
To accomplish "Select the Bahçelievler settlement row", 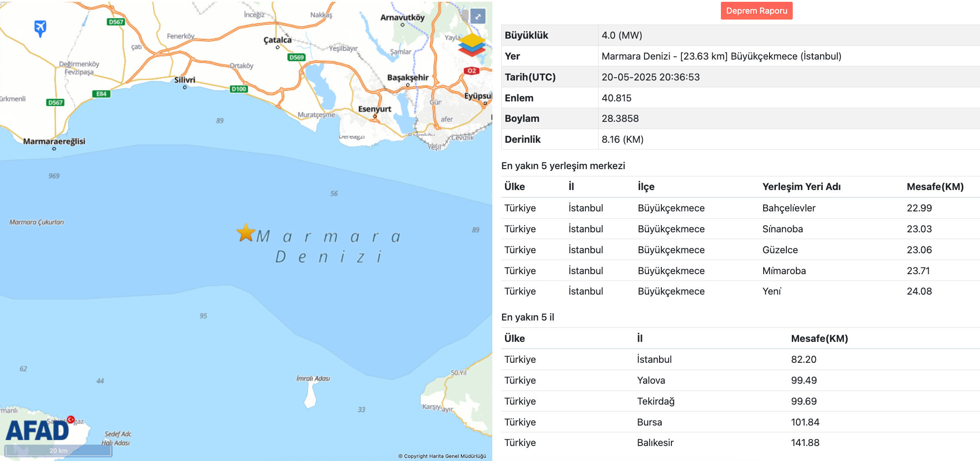I will (x=789, y=208).
